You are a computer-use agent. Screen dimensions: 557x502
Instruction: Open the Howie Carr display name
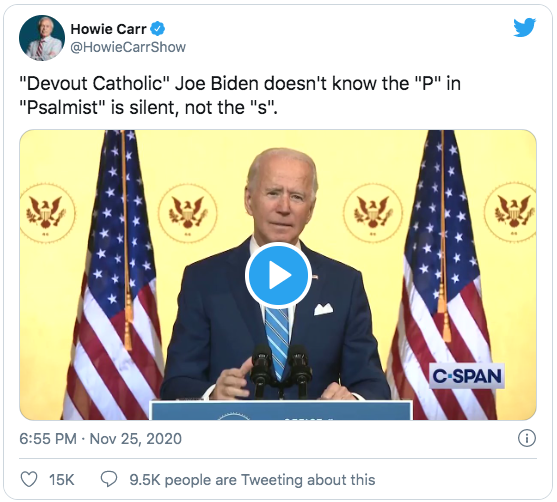(108, 29)
